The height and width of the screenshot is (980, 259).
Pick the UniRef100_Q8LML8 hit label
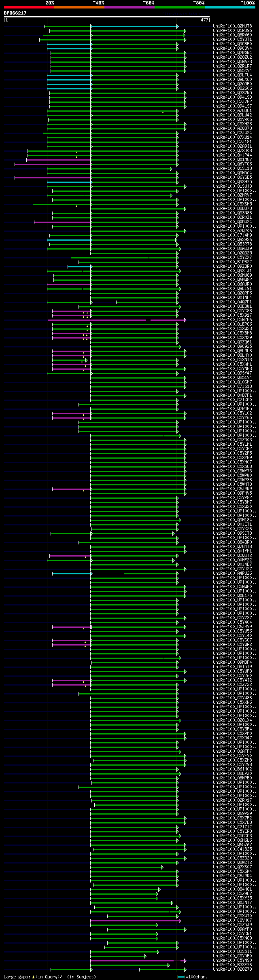coord(232,351)
